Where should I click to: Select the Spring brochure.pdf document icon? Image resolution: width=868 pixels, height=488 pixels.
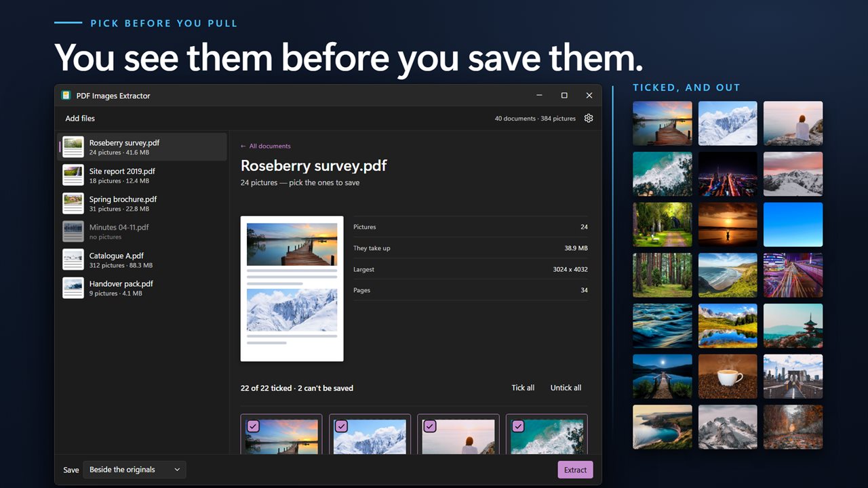(73, 203)
